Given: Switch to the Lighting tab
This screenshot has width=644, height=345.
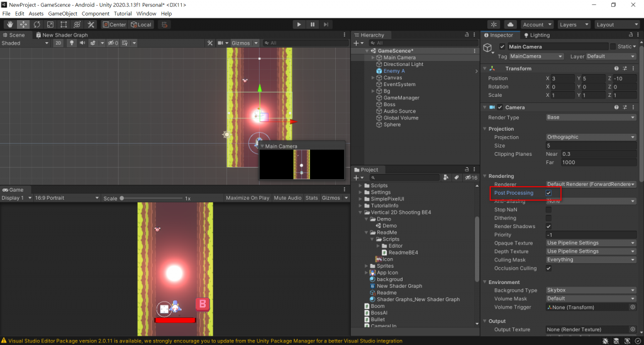Looking at the screenshot, I should tap(537, 35).
